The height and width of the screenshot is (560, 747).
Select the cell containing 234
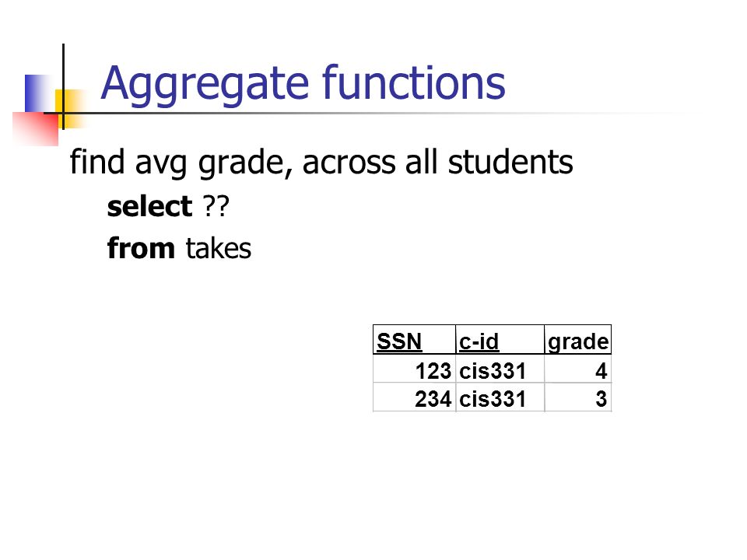(x=414, y=397)
